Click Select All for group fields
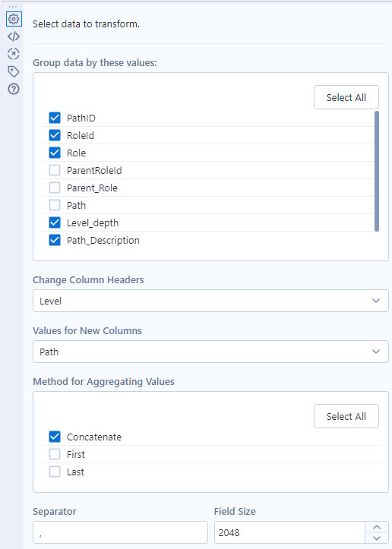This screenshot has height=549, width=392. [x=346, y=97]
